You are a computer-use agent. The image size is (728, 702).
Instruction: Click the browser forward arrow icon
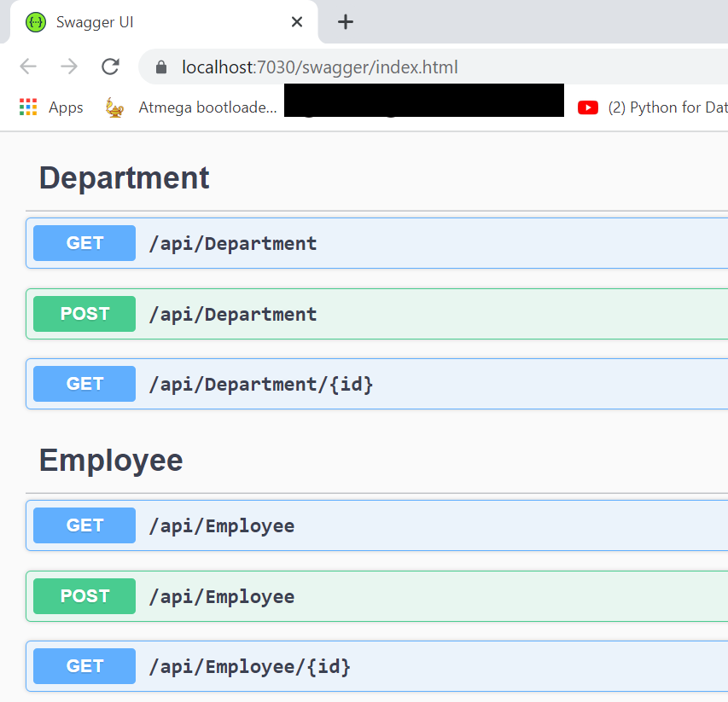[69, 67]
